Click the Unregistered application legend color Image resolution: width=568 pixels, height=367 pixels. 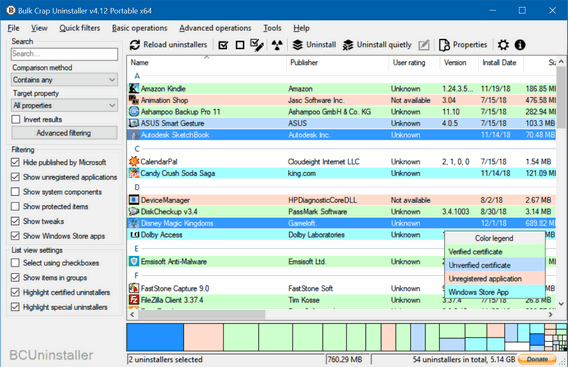tap(494, 278)
